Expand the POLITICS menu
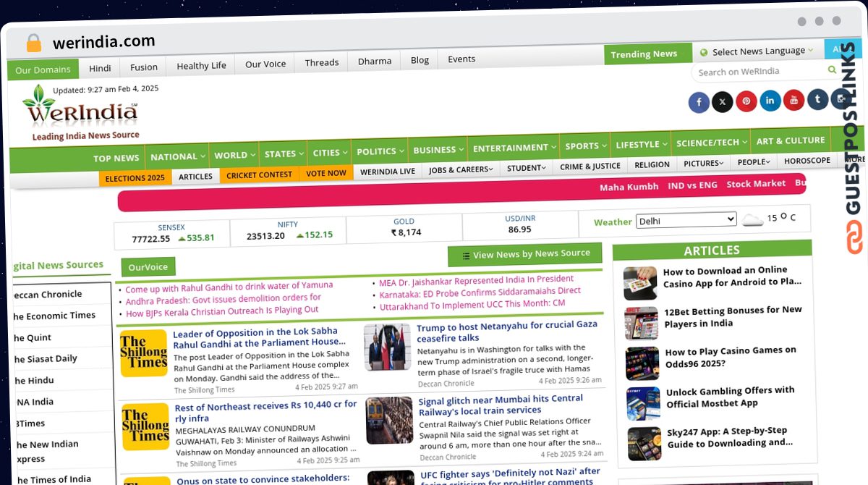The width and height of the screenshot is (868, 485). [x=380, y=151]
